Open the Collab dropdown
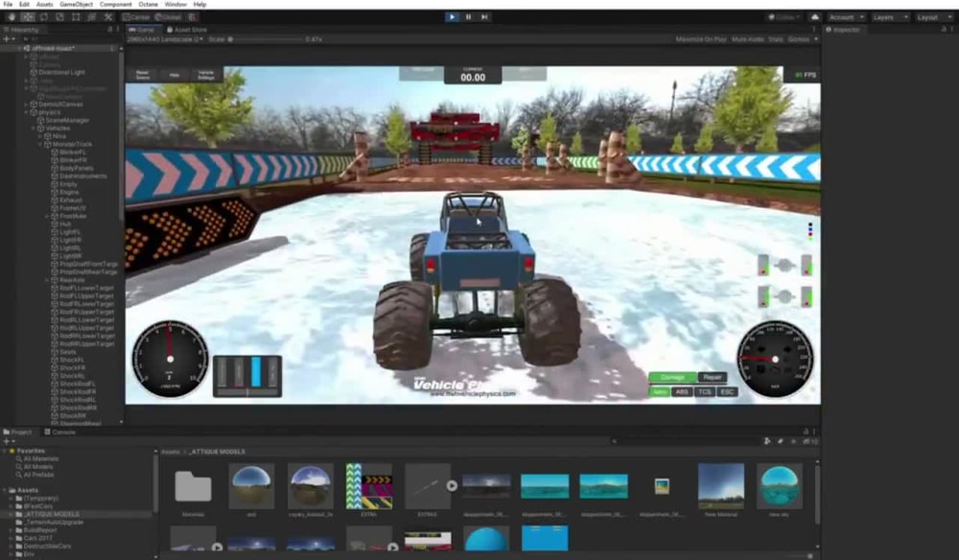The image size is (959, 560). 784,17
